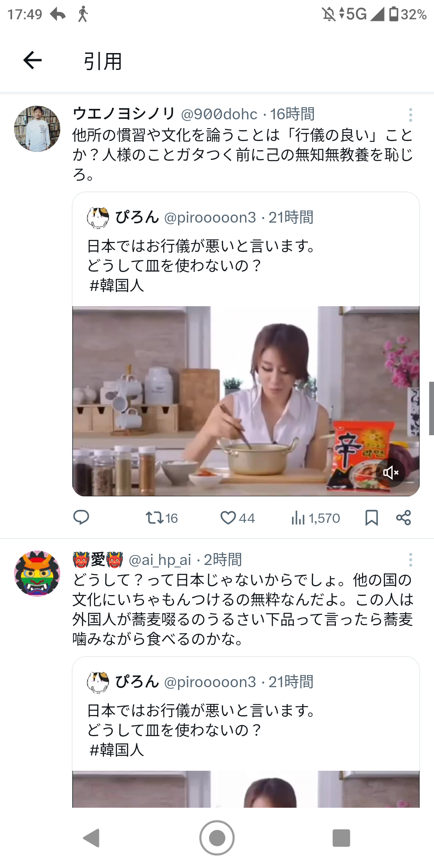Open ウエノヨシノリ's profile picture

[37, 129]
